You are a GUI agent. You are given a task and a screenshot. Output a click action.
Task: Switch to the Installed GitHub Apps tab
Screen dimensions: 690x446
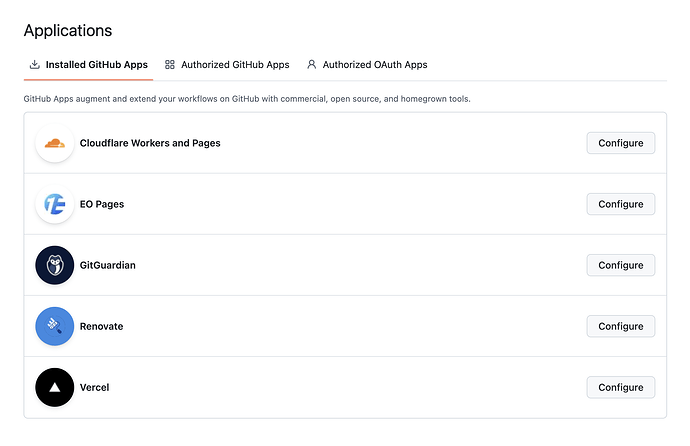[x=88, y=65]
